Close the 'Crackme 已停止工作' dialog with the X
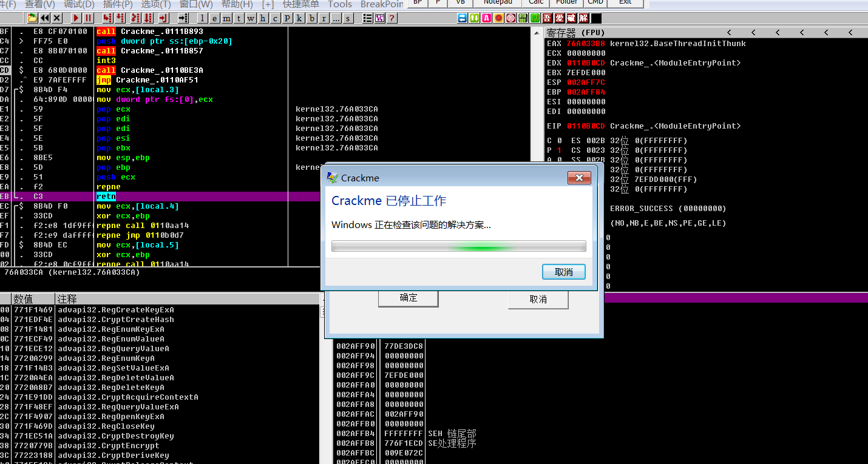The image size is (868, 464). 579,178
